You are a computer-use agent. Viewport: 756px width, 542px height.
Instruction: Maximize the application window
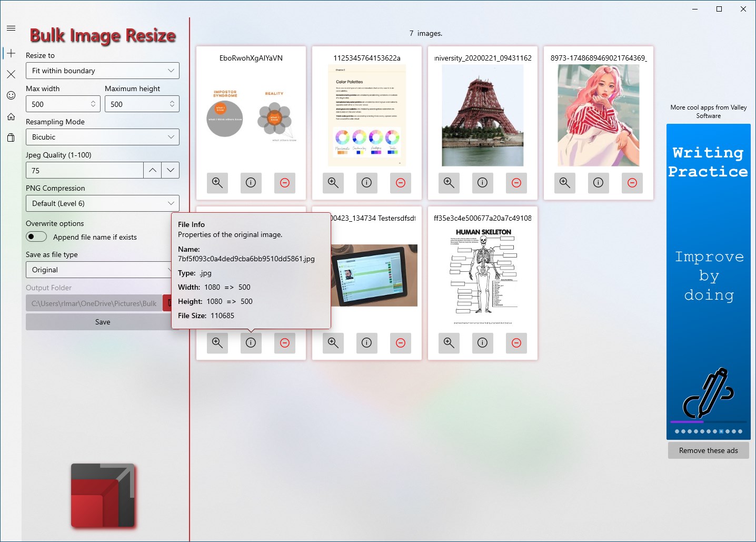[x=719, y=9]
